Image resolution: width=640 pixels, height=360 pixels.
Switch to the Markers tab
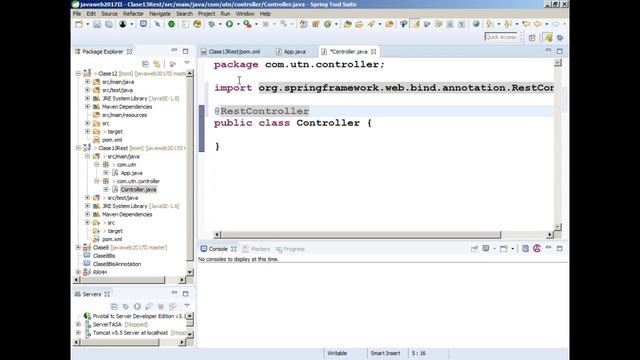pos(256,249)
